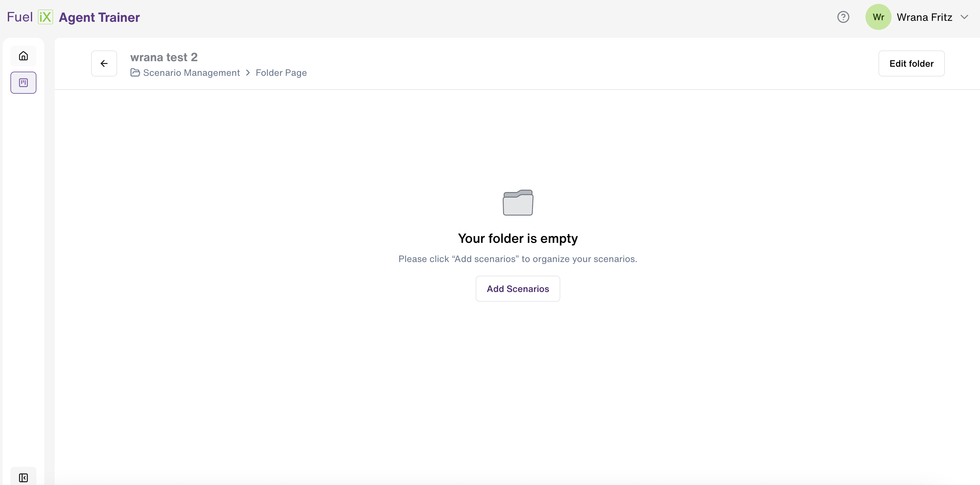Click the wrana test 2 folder title

(x=164, y=57)
